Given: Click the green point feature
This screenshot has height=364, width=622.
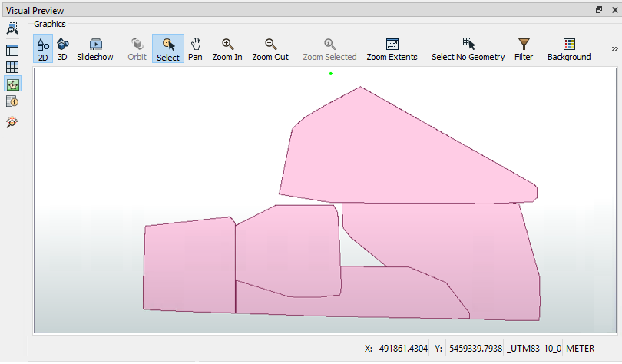Looking at the screenshot, I should click(330, 74).
